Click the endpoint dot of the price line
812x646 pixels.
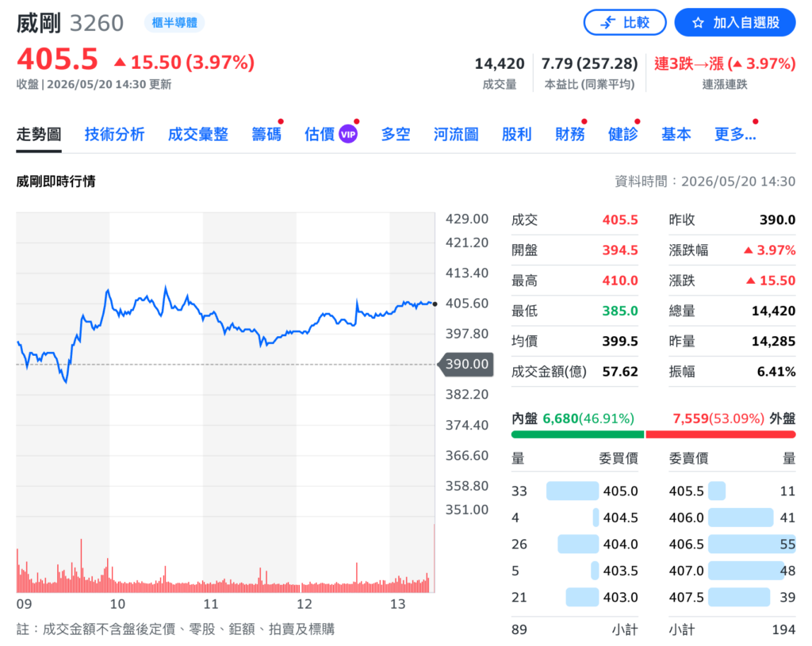[435, 304]
